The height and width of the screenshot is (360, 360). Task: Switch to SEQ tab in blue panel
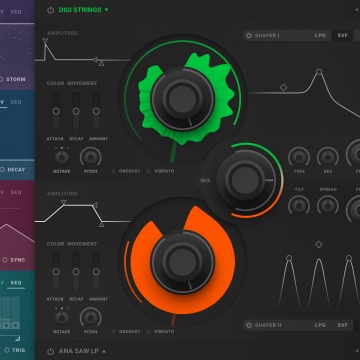pos(16,102)
